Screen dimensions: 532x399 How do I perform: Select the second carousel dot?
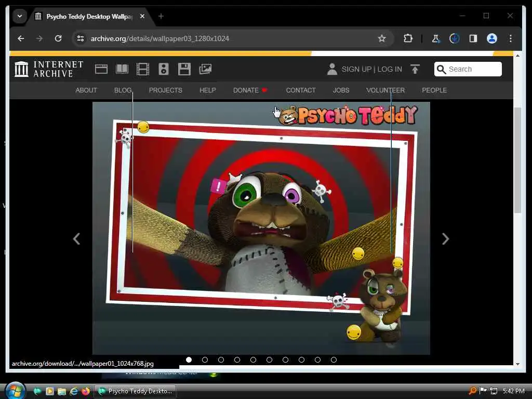[x=205, y=360]
